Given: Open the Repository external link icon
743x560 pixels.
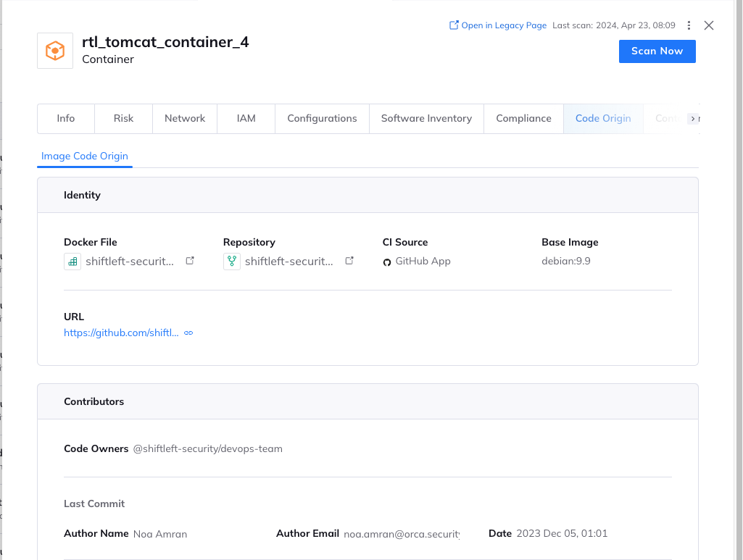Looking at the screenshot, I should click(349, 261).
